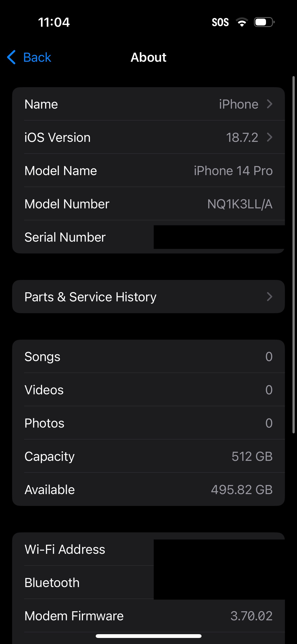Go back using the Back label
This screenshot has width=297, height=644.
37,57
